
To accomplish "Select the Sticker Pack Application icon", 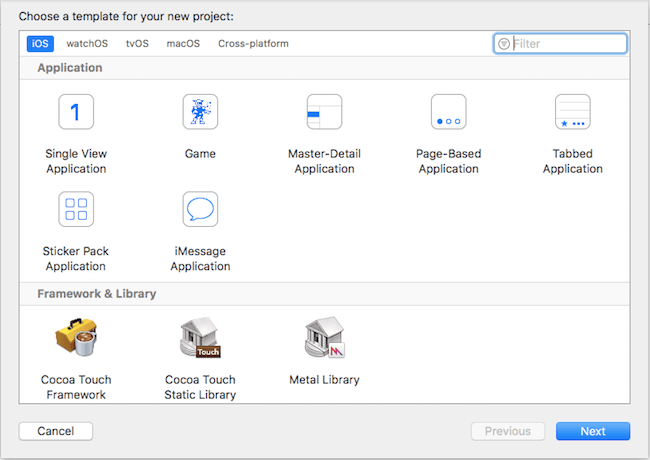I will pos(76,209).
